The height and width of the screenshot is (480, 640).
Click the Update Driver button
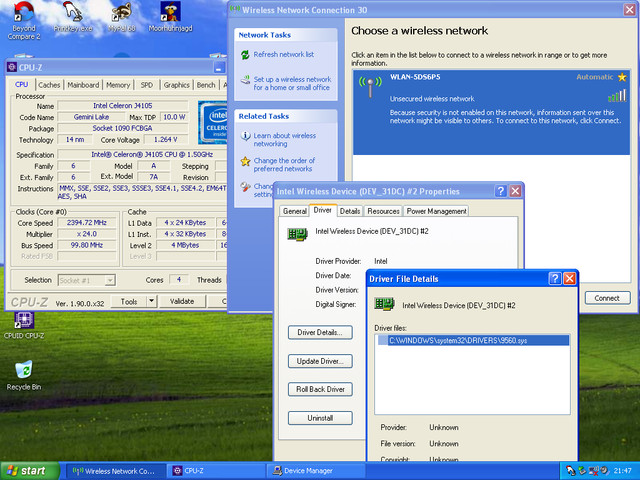tap(320, 361)
